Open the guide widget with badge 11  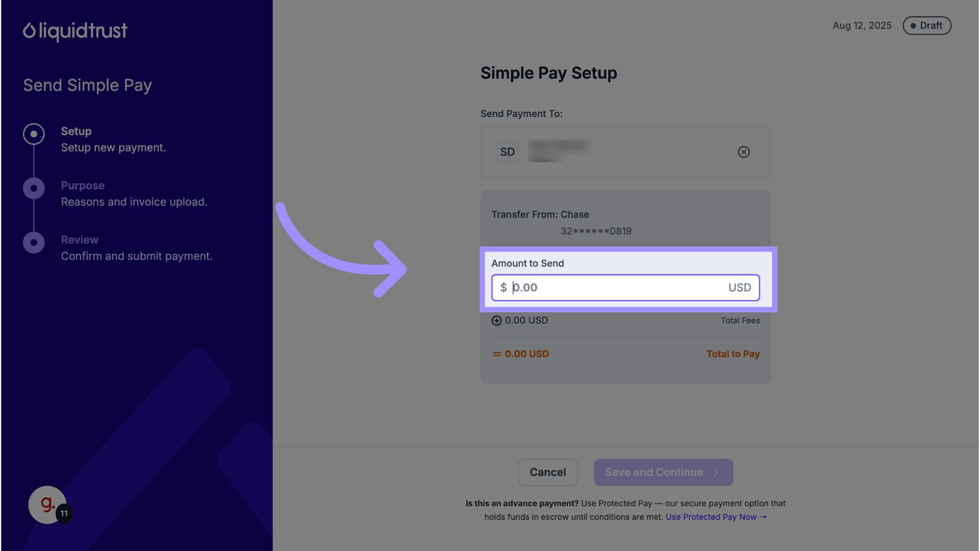[x=47, y=505]
